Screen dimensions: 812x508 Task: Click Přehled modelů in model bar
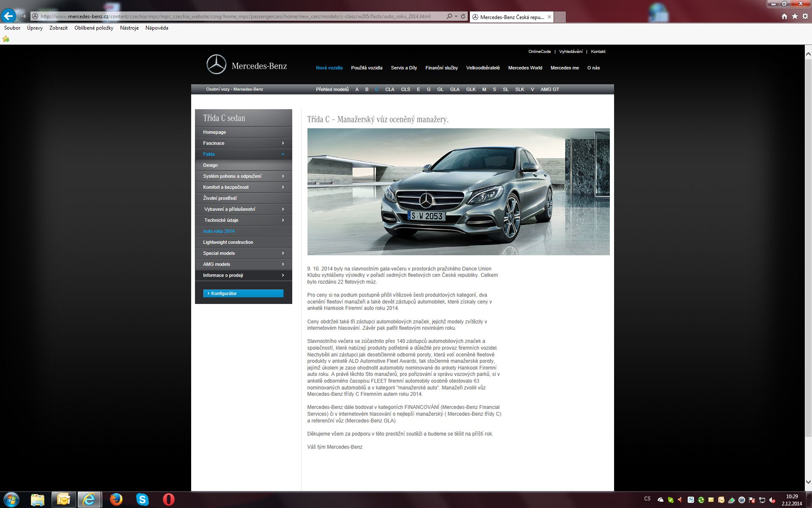(x=332, y=89)
